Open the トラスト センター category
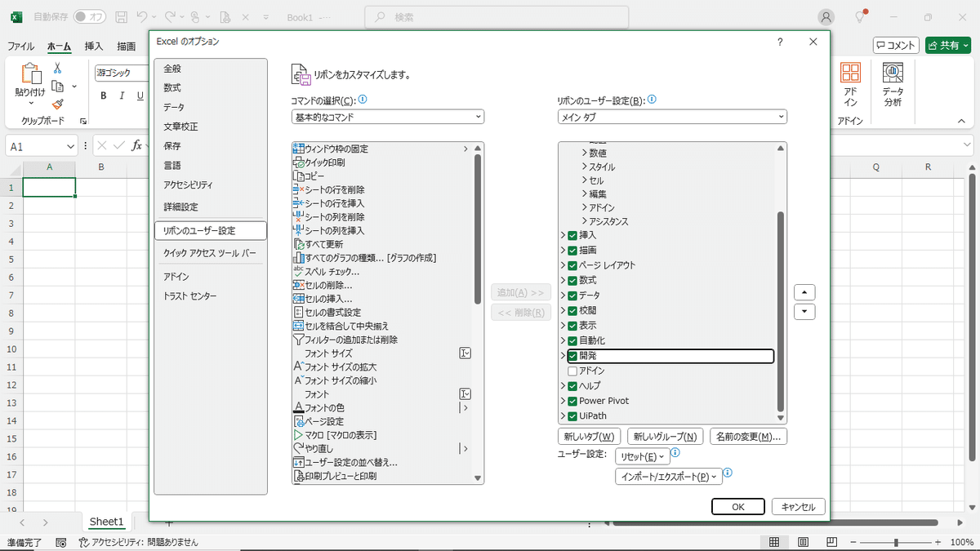 (211, 295)
